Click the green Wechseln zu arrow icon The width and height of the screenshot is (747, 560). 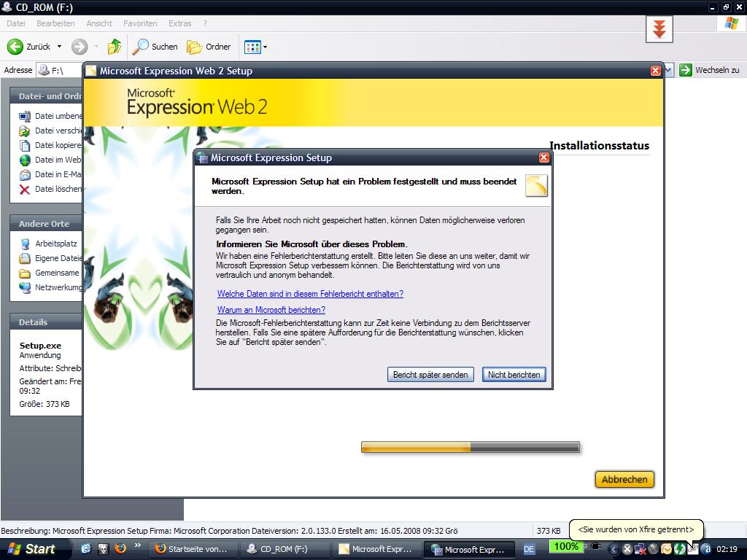click(686, 70)
